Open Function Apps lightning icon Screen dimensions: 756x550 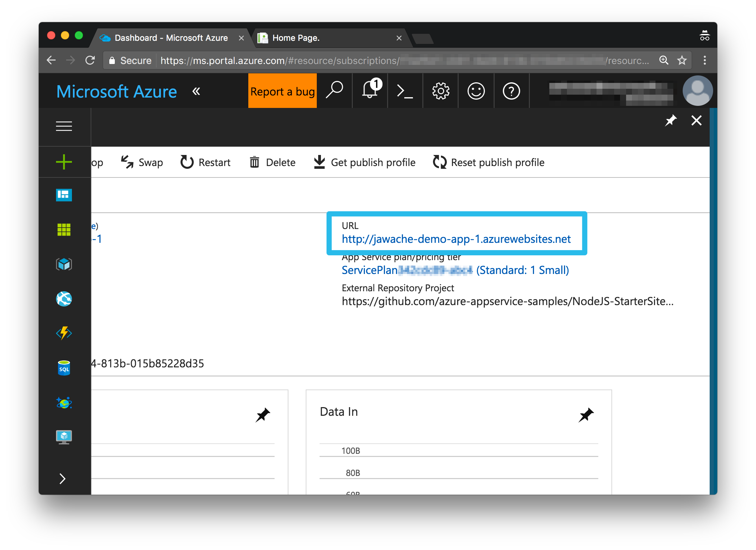tap(64, 333)
